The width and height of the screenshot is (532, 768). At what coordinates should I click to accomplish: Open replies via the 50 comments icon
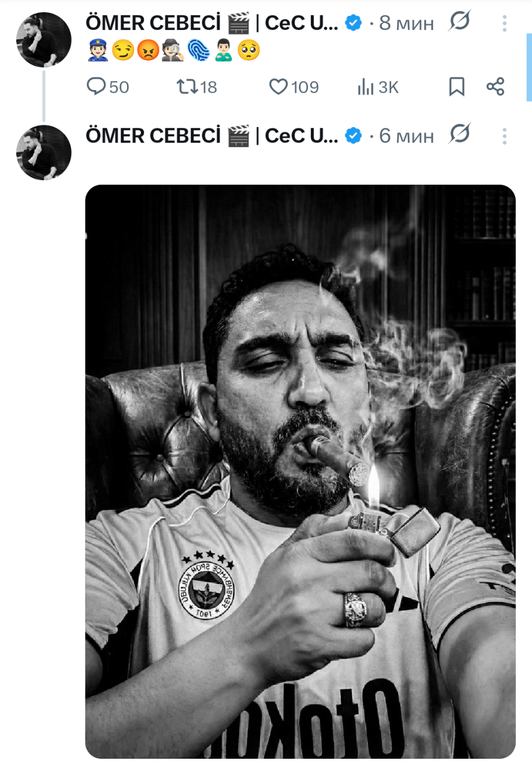tap(107, 87)
